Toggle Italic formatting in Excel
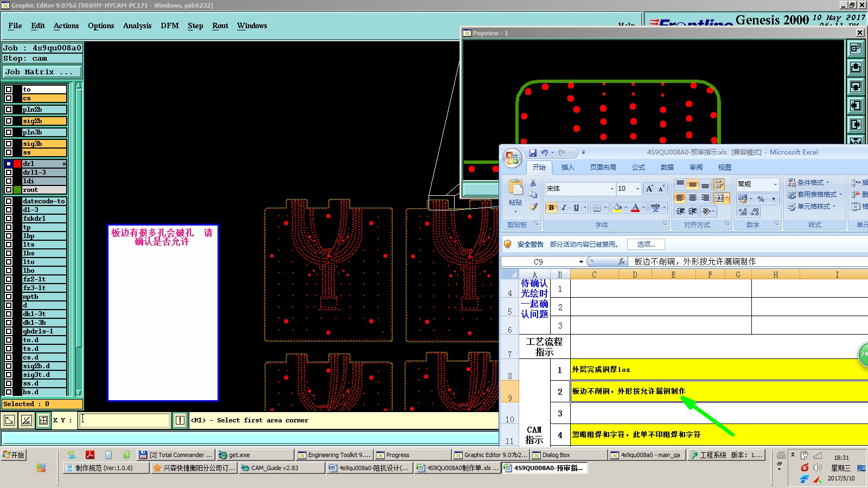The image size is (868, 488). point(564,207)
